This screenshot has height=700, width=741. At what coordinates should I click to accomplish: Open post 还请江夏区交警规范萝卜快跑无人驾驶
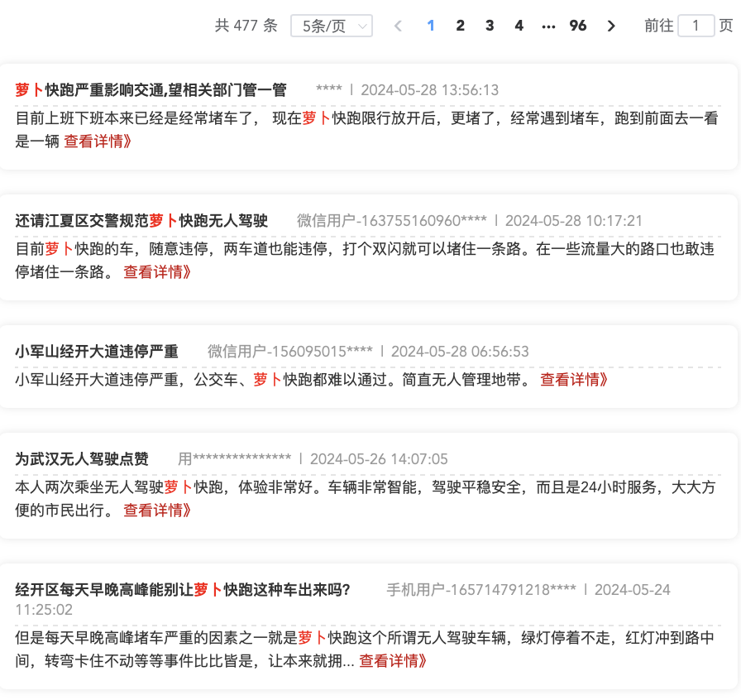[141, 220]
